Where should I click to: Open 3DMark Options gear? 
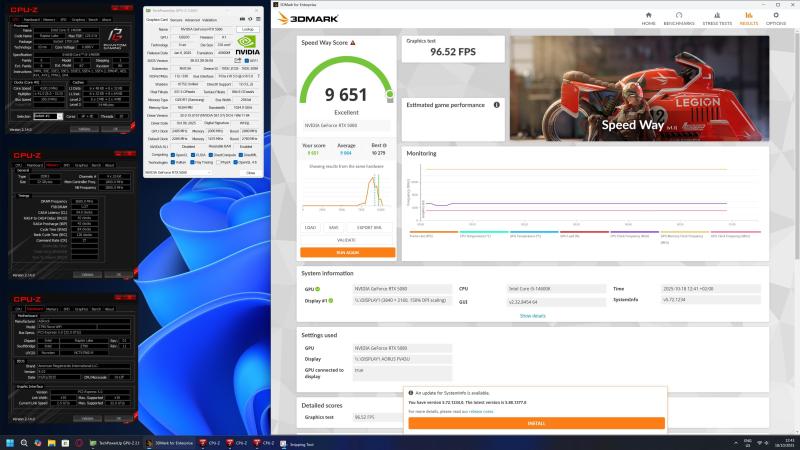point(775,18)
